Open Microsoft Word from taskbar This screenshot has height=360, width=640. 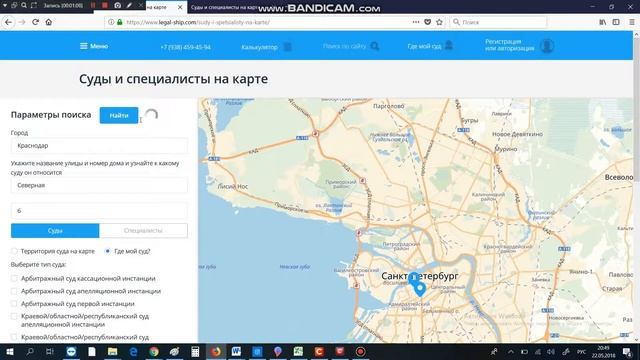[236, 351]
